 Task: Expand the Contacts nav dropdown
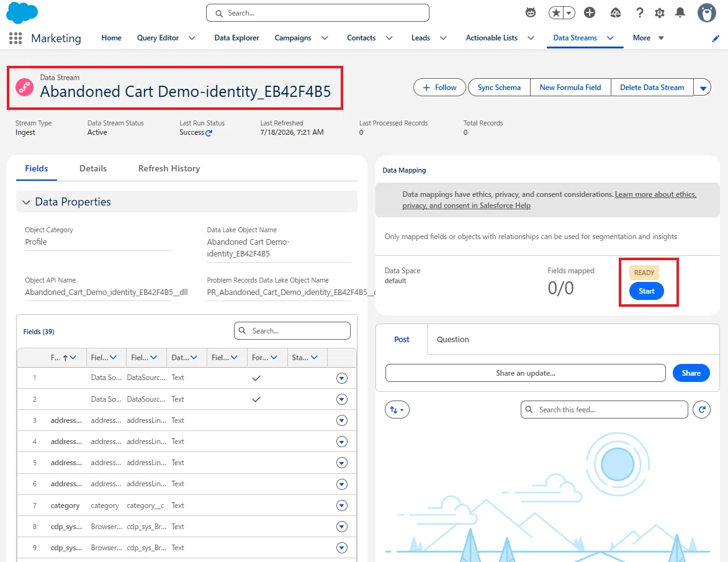tap(389, 38)
